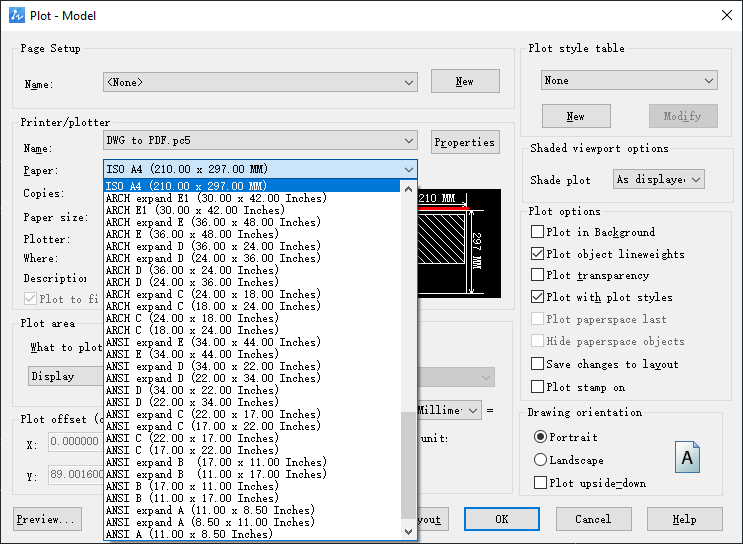Select ARCH expand D (24.00 x 36.00 Inches)
The image size is (743, 544).
[252, 258]
